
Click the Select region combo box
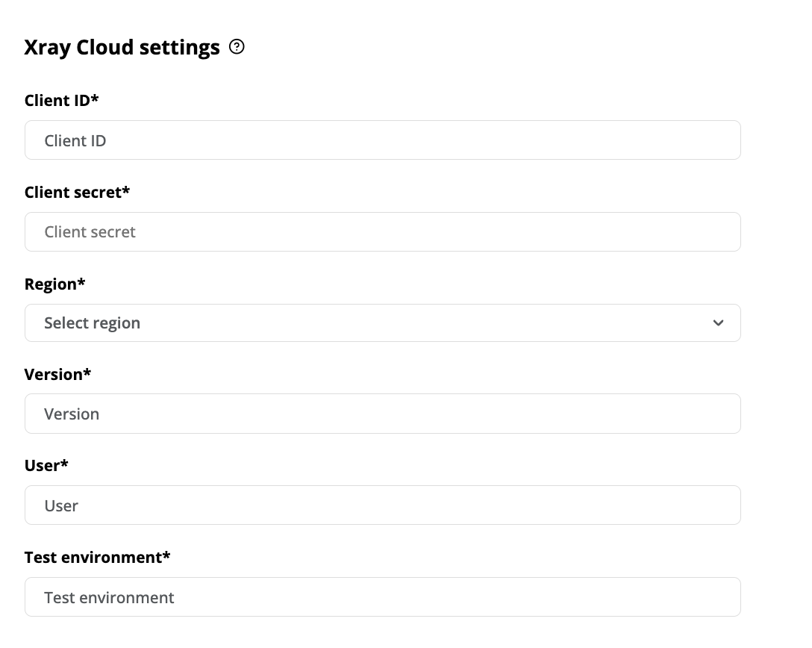382,323
